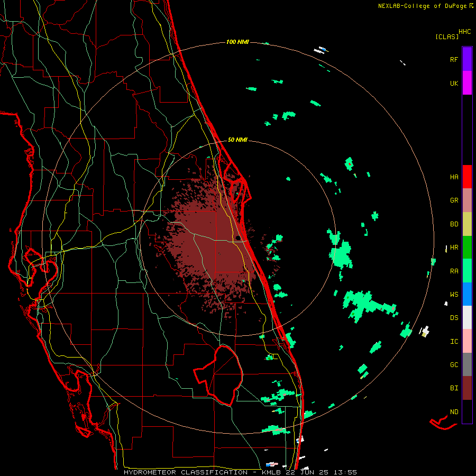The width and height of the screenshot is (476, 476).
Task: Select the yellow BD legend swatch
Action: [x=467, y=224]
